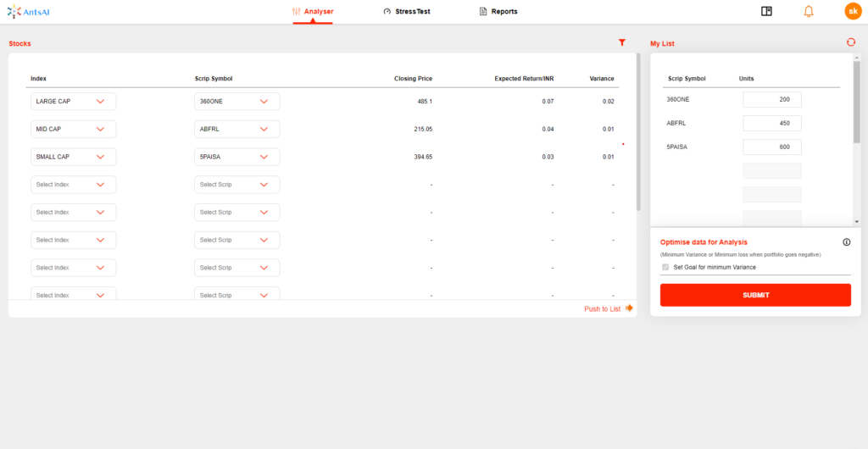Image resolution: width=868 pixels, height=449 pixels.
Task: Open the Reports tab
Action: point(498,12)
